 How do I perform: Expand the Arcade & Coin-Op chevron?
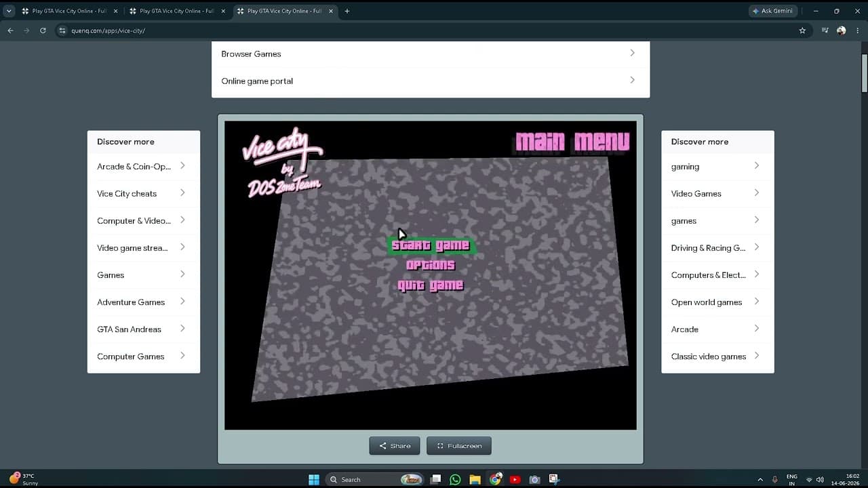[x=182, y=166]
